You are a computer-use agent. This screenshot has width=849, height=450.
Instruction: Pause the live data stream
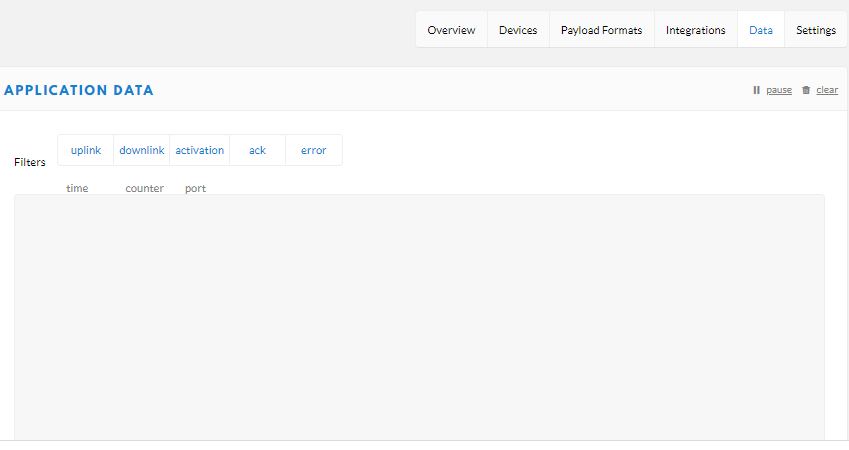coord(778,90)
